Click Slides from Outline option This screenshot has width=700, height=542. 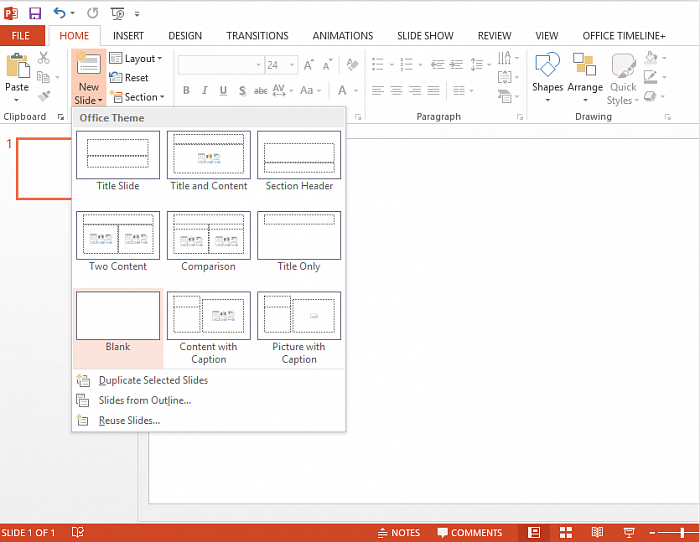point(144,400)
